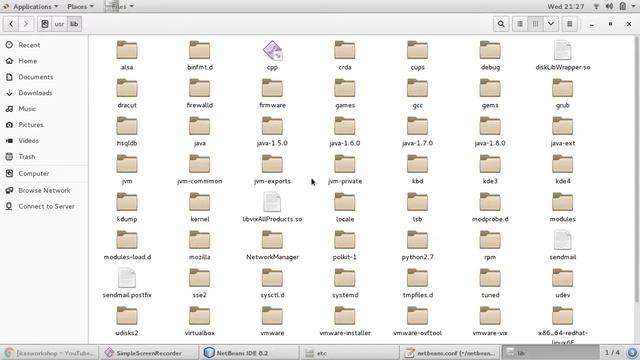
Task: Select the jvm-commmon folder
Action: [200, 169]
